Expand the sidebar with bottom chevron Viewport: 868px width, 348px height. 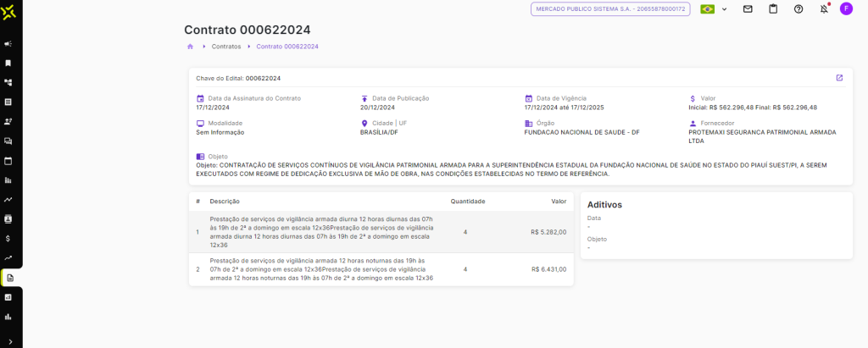click(x=8, y=341)
